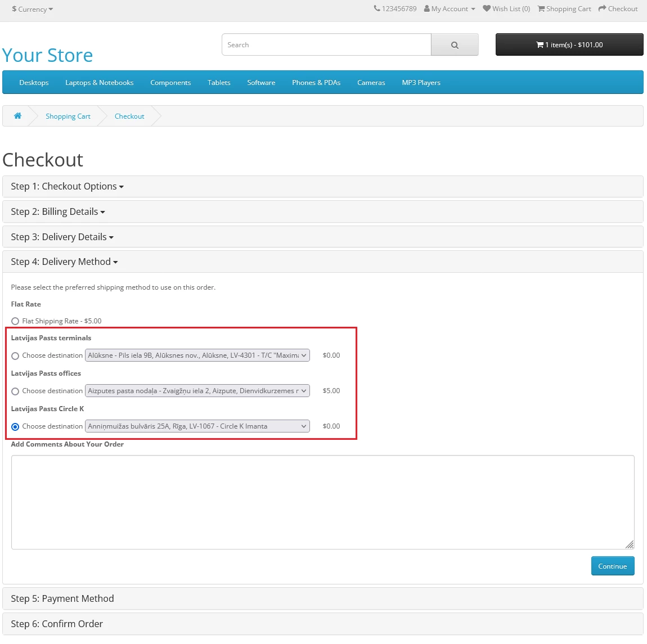Click the heart Wish List icon
Viewport: 647px width, 644px height.
487,8
